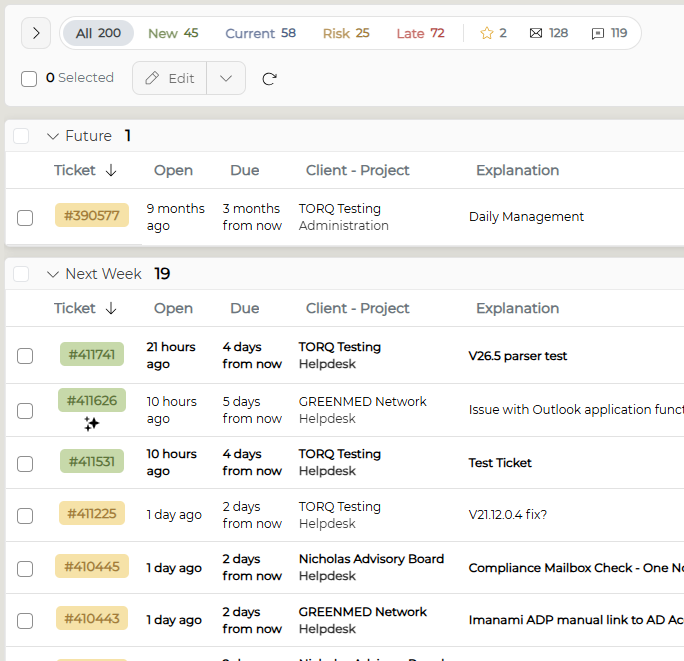The height and width of the screenshot is (661, 684).
Task: Sort Future group by Ticket arrow
Action: 111,170
